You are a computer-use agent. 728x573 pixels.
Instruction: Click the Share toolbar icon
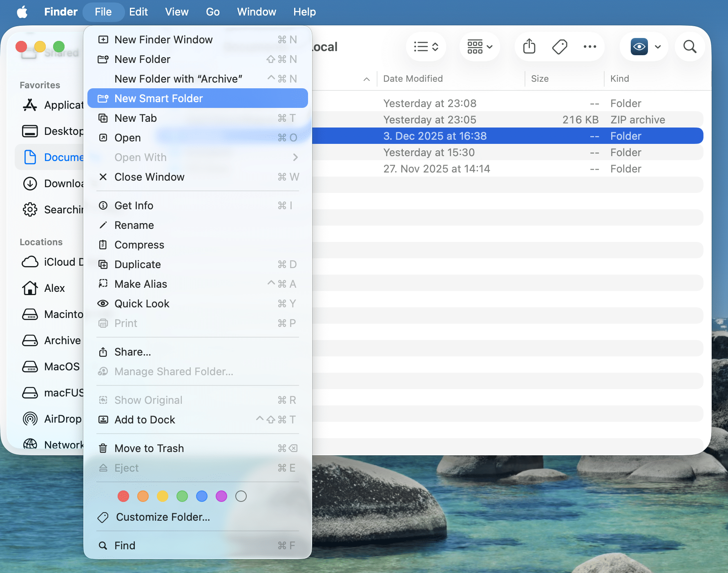click(x=529, y=47)
